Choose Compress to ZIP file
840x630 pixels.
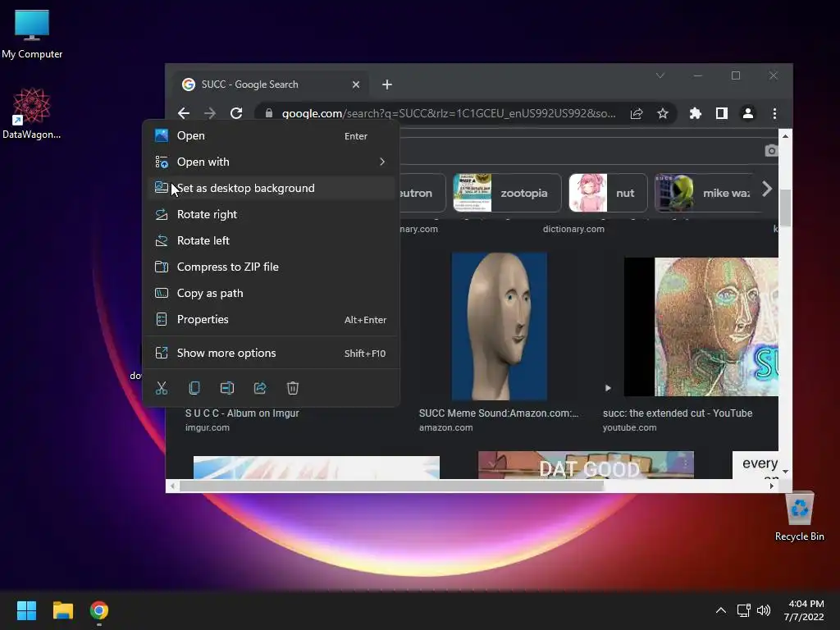[271, 267]
